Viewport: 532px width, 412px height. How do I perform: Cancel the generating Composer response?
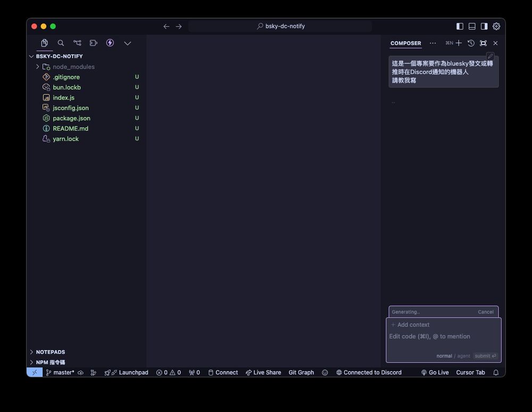pos(485,312)
